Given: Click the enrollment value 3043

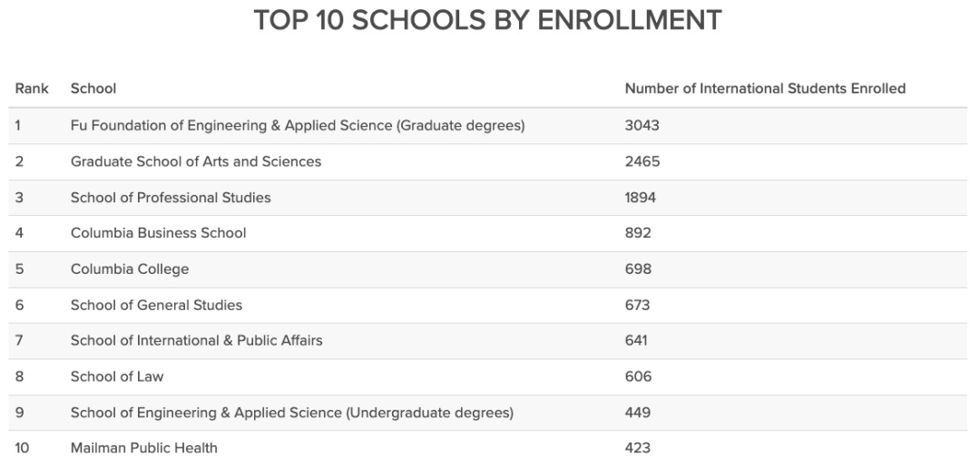Looking at the screenshot, I should tap(642, 126).
